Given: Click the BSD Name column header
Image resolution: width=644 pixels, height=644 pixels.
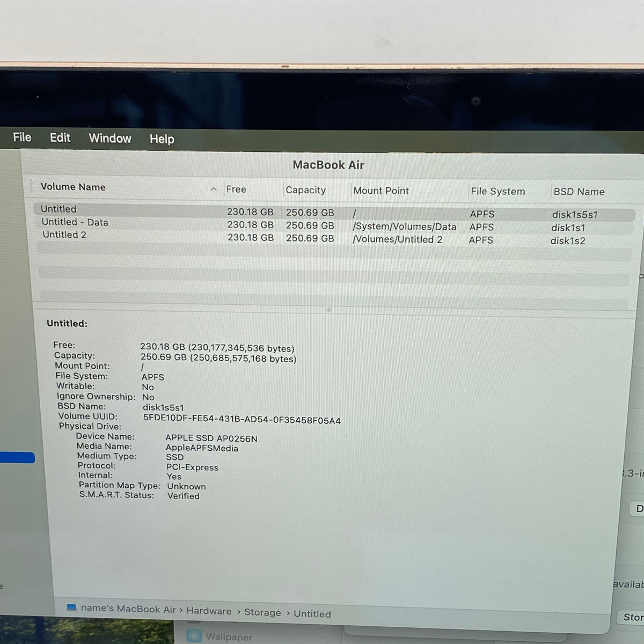Looking at the screenshot, I should (579, 192).
